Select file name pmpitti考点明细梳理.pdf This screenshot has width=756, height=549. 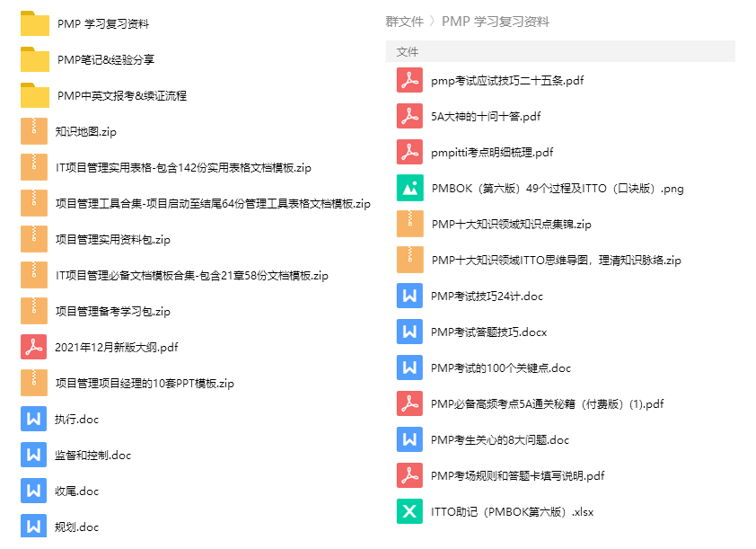tap(492, 153)
